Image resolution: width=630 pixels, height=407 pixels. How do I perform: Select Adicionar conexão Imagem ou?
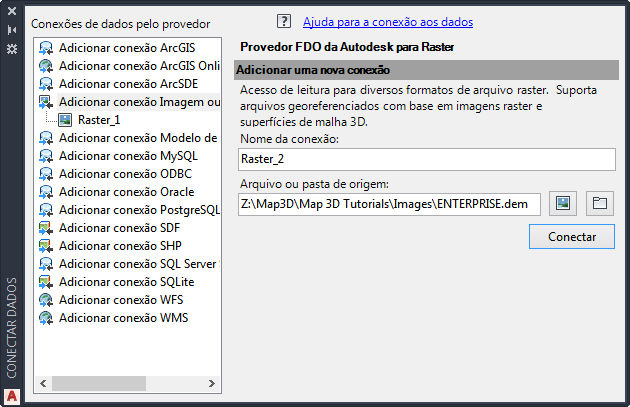139,102
